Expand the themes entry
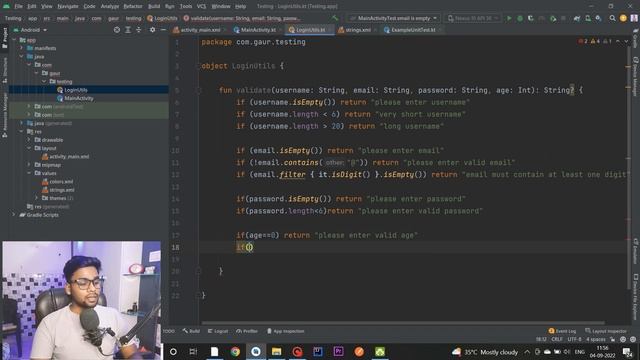Viewport: 640px width, 360px height. point(36,198)
